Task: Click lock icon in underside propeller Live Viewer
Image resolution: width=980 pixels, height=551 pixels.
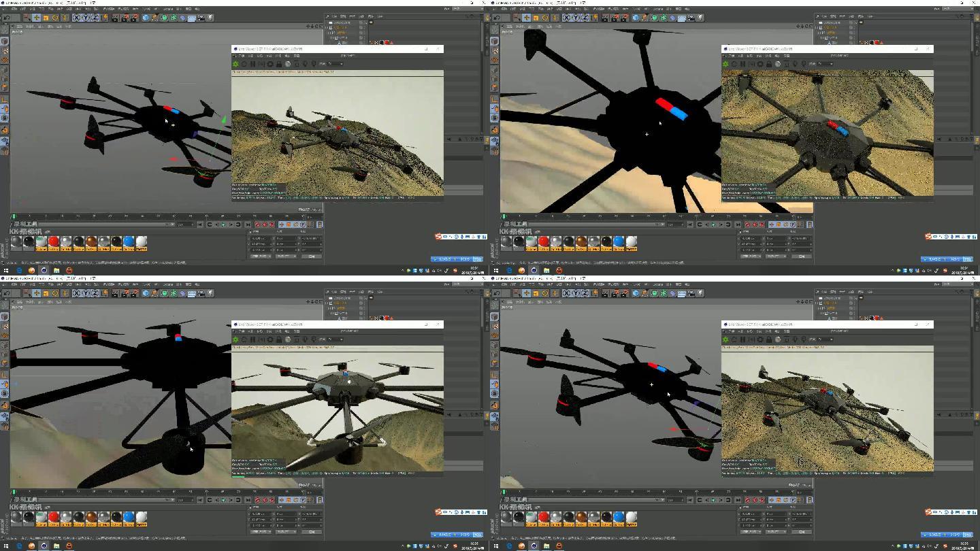Action: point(279,339)
